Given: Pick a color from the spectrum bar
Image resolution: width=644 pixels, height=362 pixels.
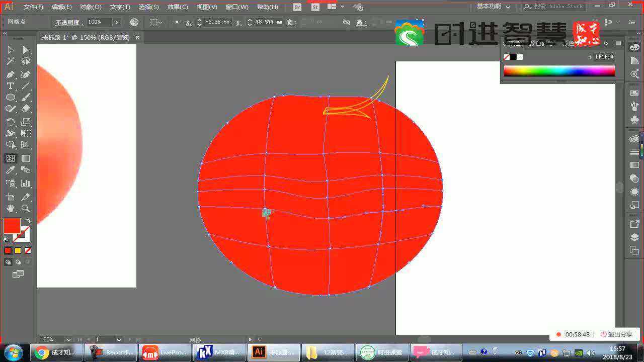Looking at the screenshot, I should pos(558,71).
